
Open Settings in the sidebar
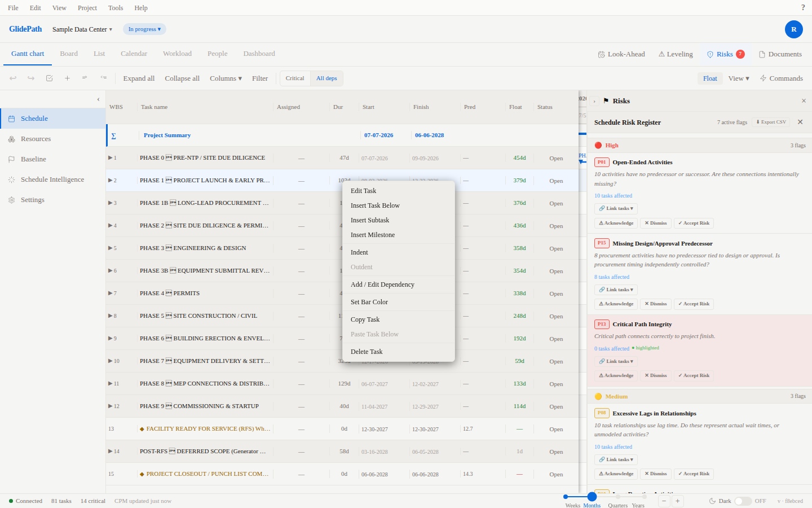(53, 200)
